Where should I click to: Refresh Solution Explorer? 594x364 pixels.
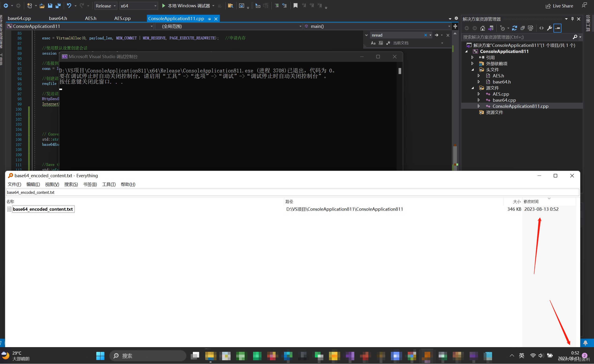tap(514, 28)
